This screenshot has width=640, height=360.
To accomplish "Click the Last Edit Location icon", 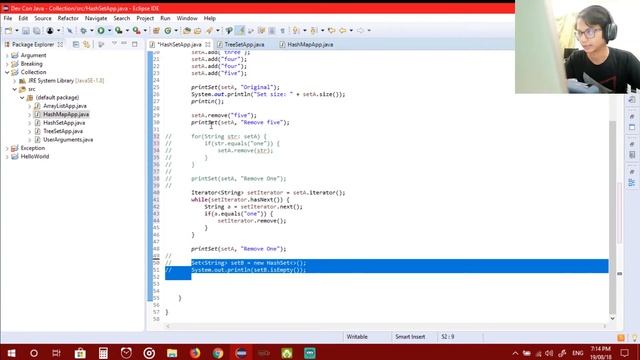I will click(x=331, y=31).
